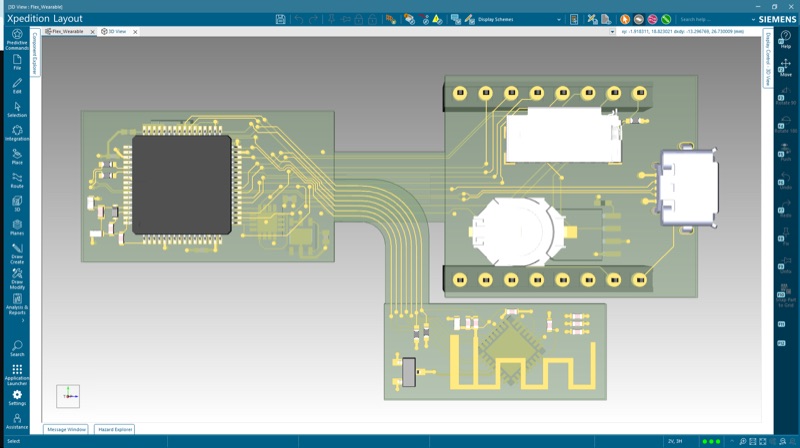Click the zoom magnifier status bar icon
Viewport: 800px width, 448px height.
click(x=743, y=441)
